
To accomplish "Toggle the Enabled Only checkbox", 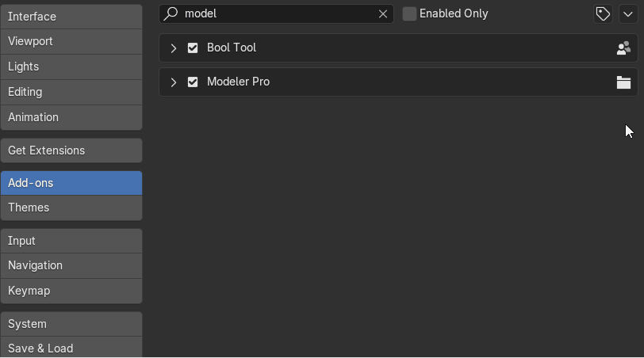I will pos(409,13).
